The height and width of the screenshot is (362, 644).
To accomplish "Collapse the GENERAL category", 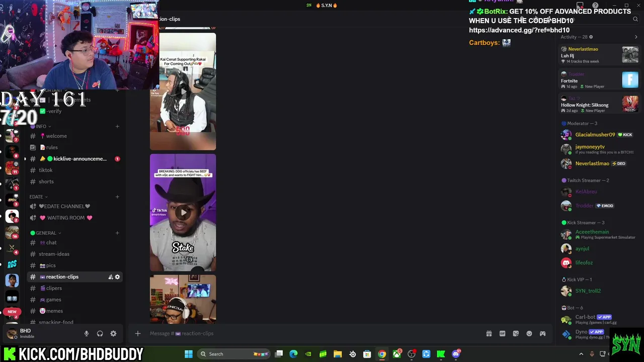I will pyautogui.click(x=46, y=233).
